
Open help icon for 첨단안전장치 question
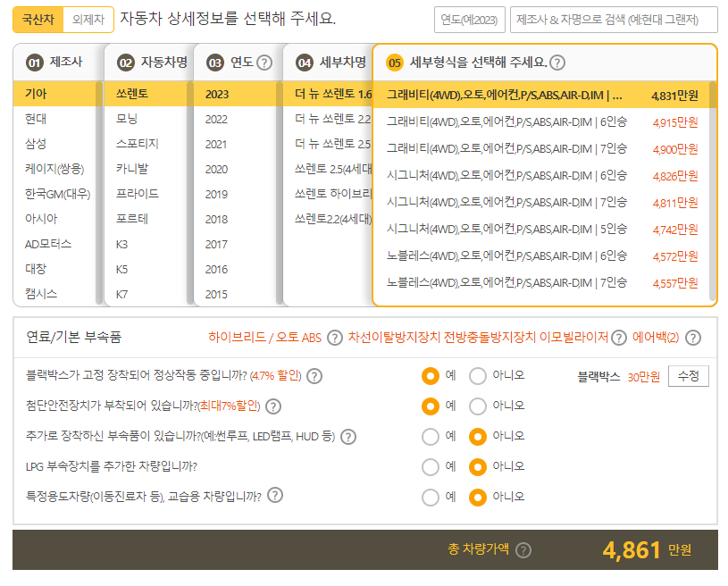coord(273,406)
